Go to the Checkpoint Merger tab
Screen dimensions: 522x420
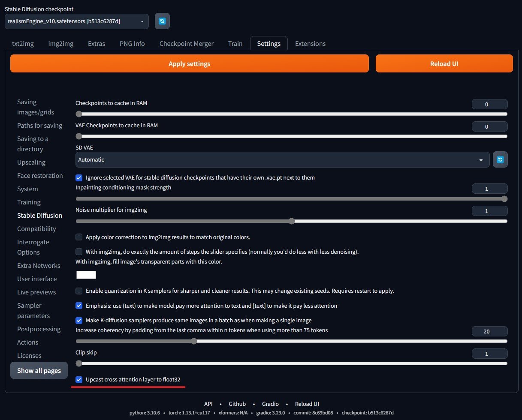pos(186,43)
